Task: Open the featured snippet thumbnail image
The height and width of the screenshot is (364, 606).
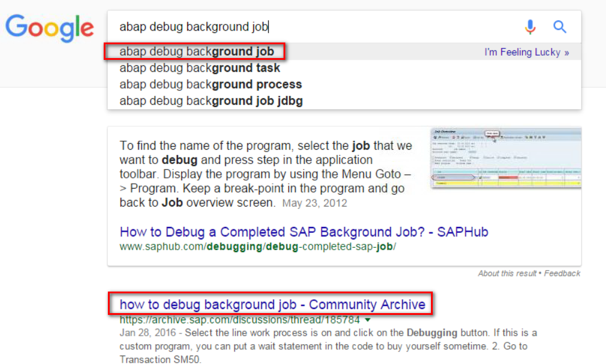Action: pos(505,158)
